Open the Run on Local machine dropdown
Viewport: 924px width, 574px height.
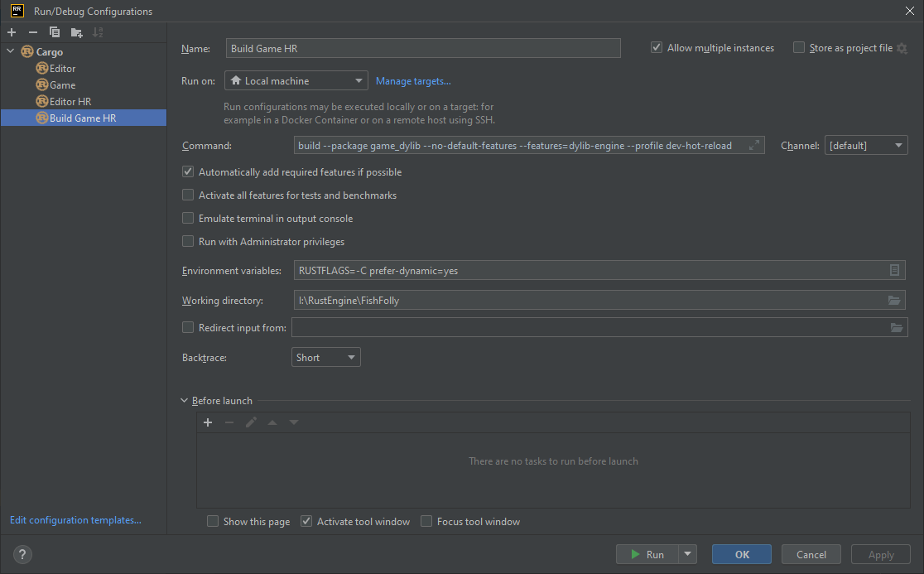296,81
